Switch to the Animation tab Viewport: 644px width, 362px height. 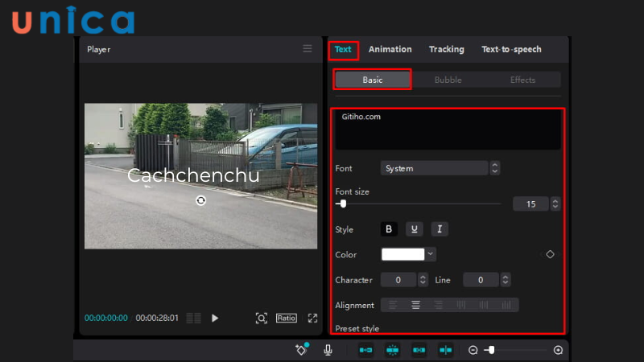(390, 49)
